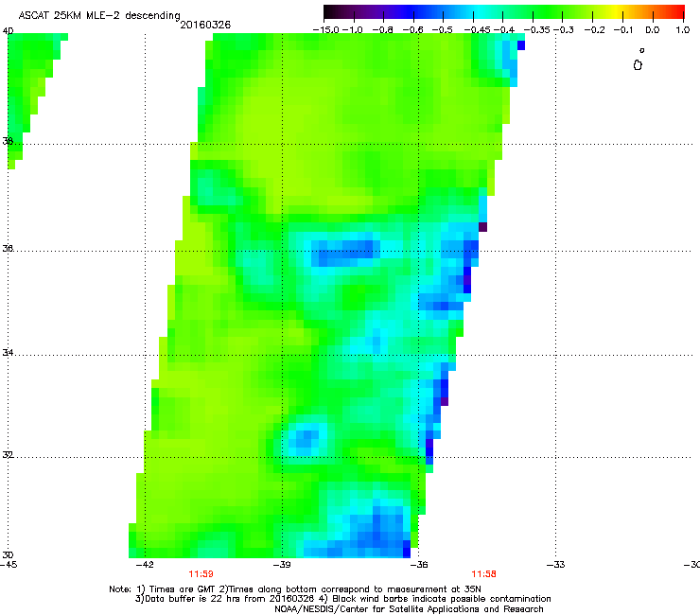Click the latitude axis label '30'
The height and width of the screenshot is (615, 700).
(8, 555)
